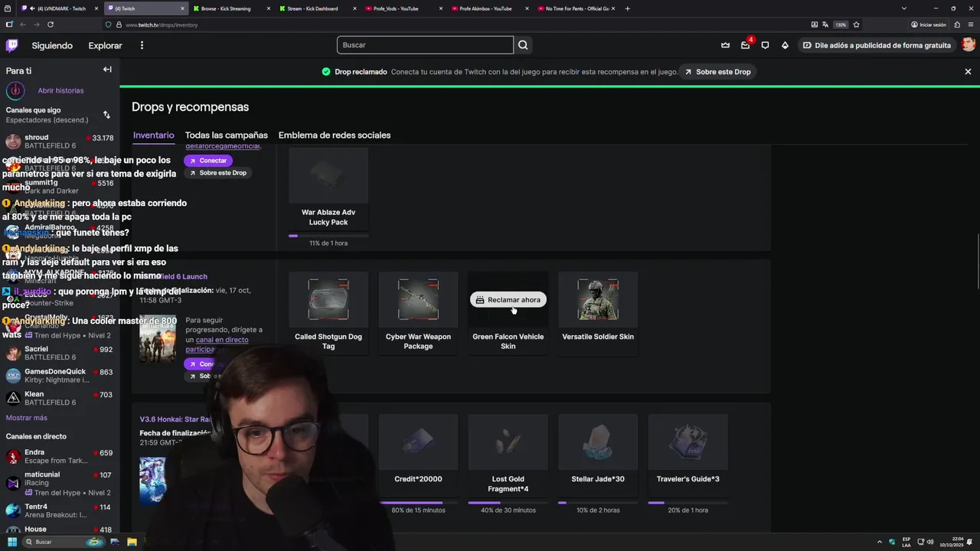The width and height of the screenshot is (980, 551).
Task: Switch to Profe_Vods - YouTube tab
Action: tap(403, 8)
